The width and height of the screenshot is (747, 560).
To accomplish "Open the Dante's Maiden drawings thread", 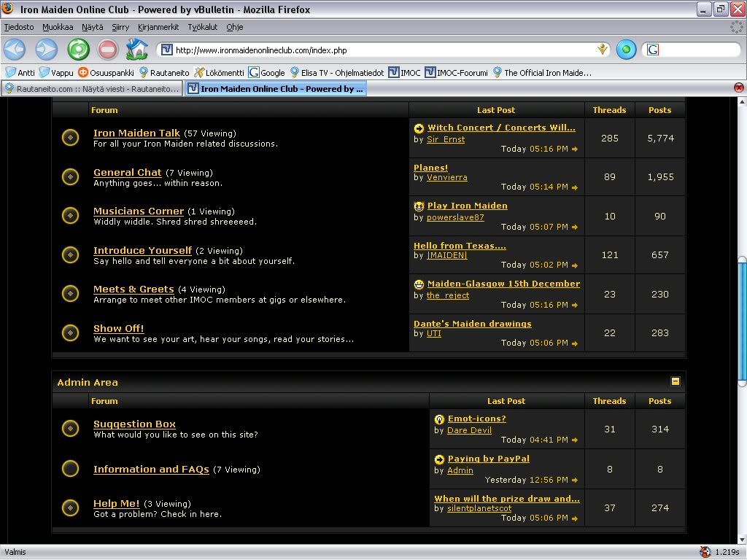I will (473, 324).
